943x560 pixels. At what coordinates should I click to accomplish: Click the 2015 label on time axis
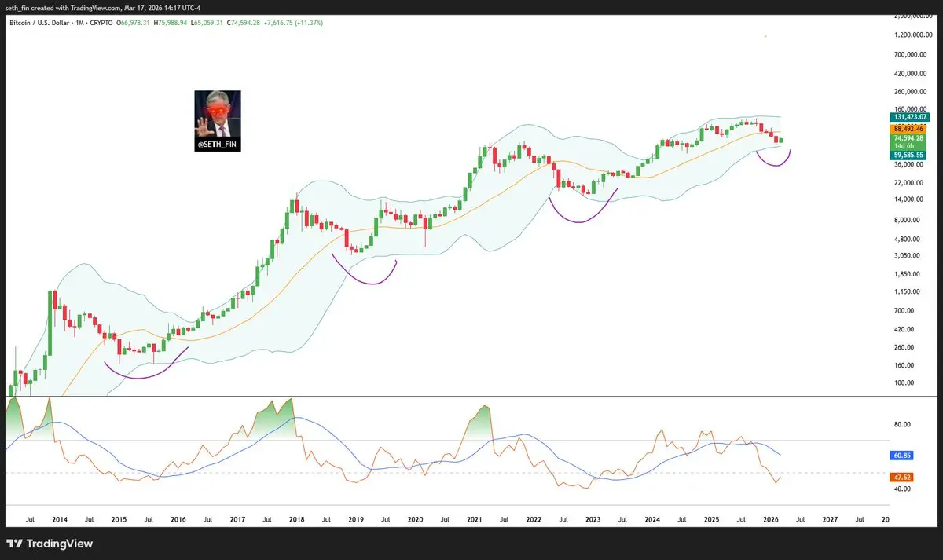click(119, 519)
